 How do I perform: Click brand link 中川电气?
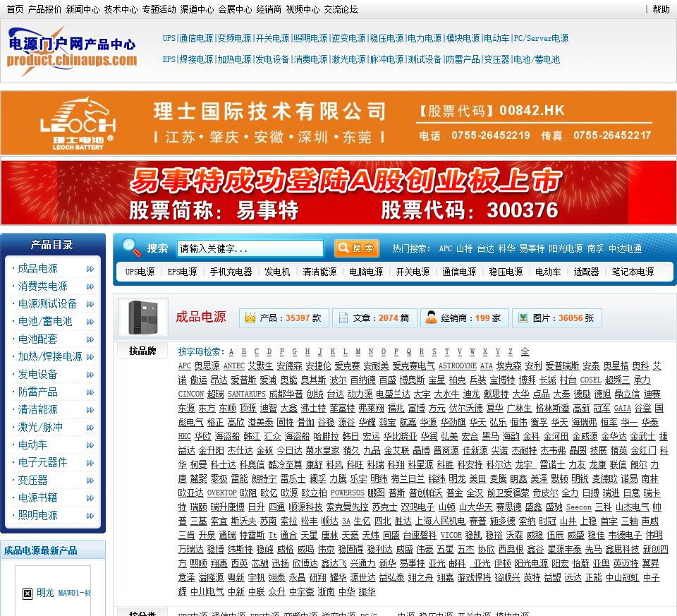207,592
